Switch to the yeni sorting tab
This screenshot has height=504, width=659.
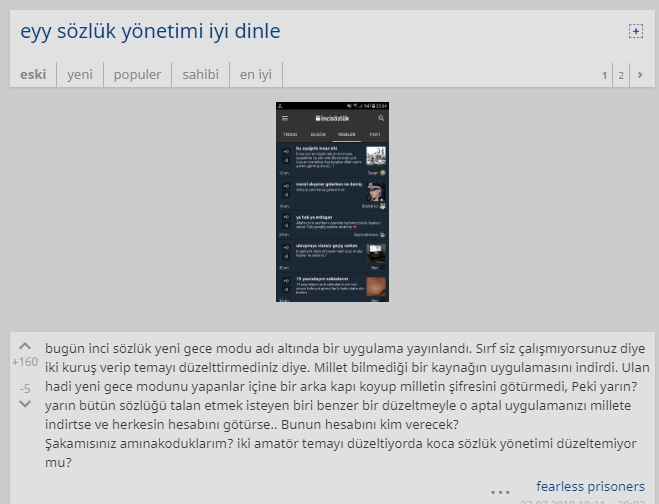point(80,74)
